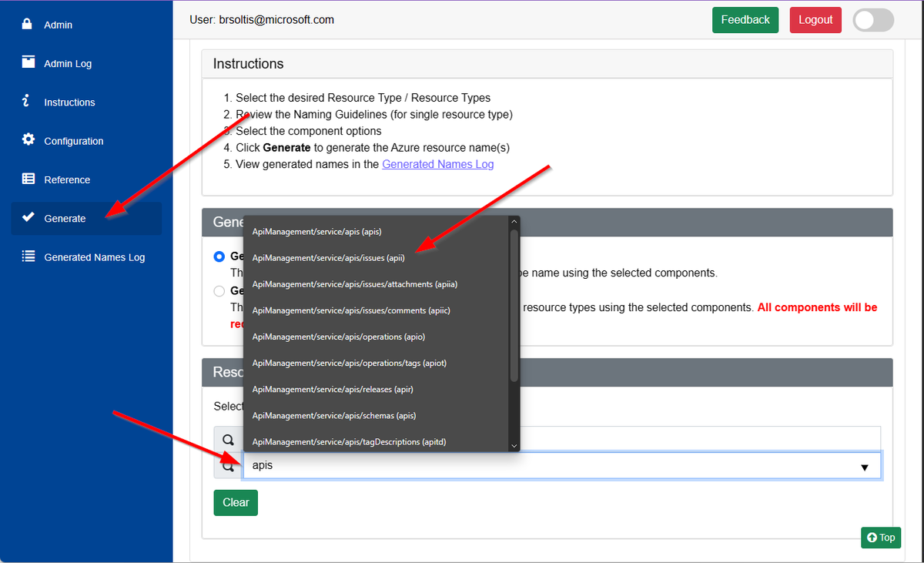This screenshot has height=563, width=924.
Task: Click scroll-up arrow in dropdown list
Action: 514,222
